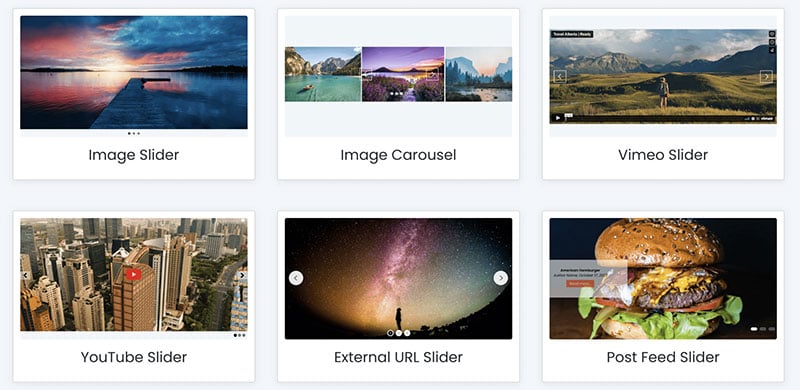Select the middle pagination dot under Image Slider
Viewport: 800px width, 390px height.
pos(134,133)
